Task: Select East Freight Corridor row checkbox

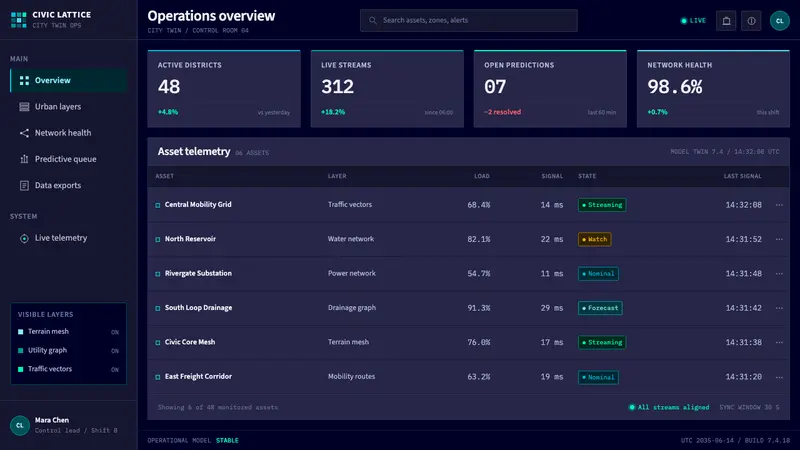Action: pyautogui.click(x=158, y=377)
